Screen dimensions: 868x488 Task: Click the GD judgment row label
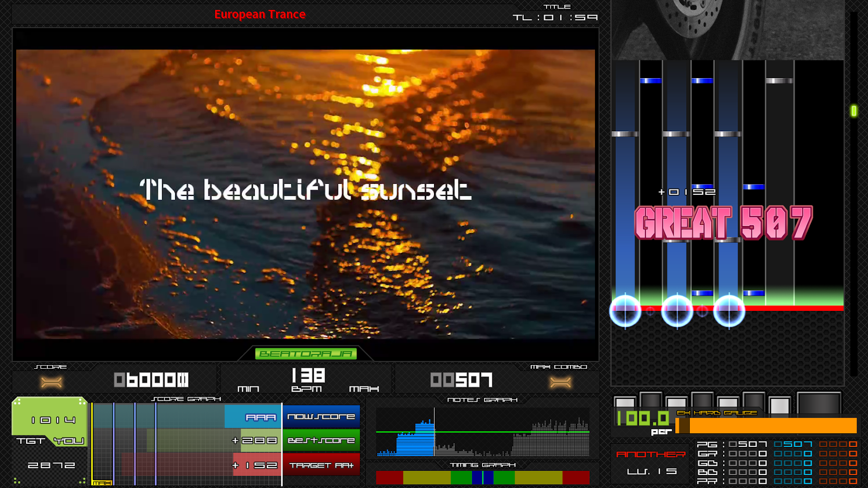click(x=708, y=463)
